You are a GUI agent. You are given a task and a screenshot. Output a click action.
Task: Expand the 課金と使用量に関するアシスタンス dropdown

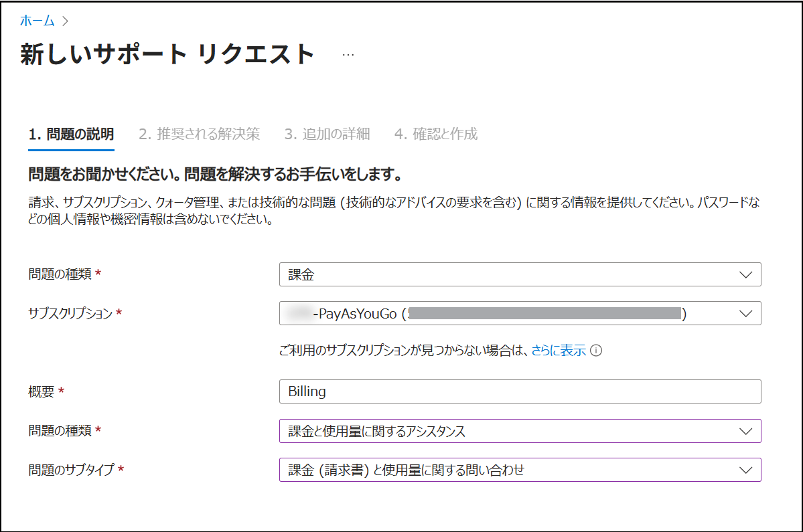click(520, 431)
